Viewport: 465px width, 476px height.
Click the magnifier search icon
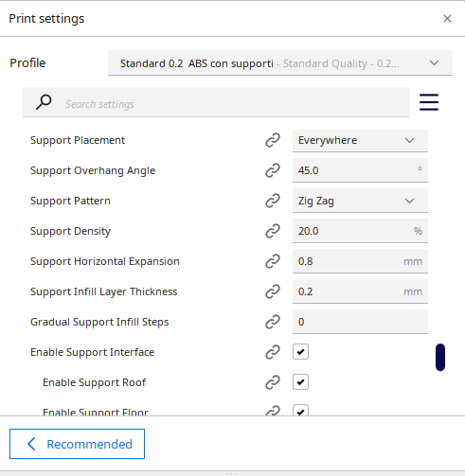coord(44,102)
